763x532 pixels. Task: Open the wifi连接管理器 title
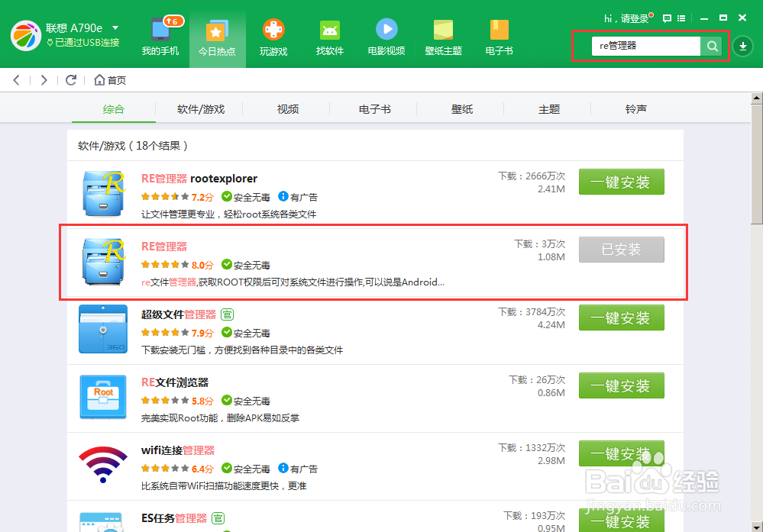click(x=178, y=450)
